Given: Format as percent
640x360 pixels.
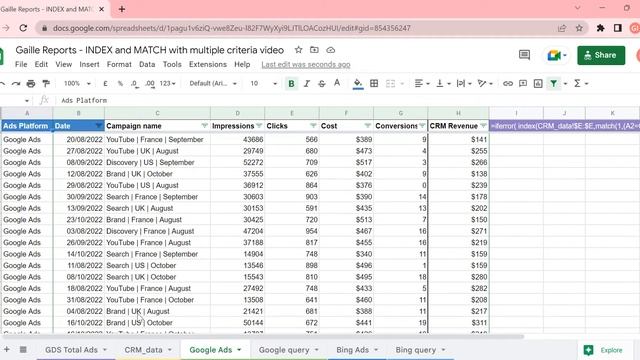Looking at the screenshot, I should click(x=120, y=84).
